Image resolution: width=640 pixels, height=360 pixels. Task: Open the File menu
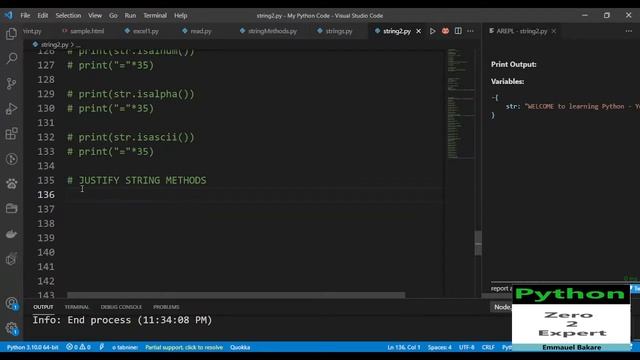[25, 16]
